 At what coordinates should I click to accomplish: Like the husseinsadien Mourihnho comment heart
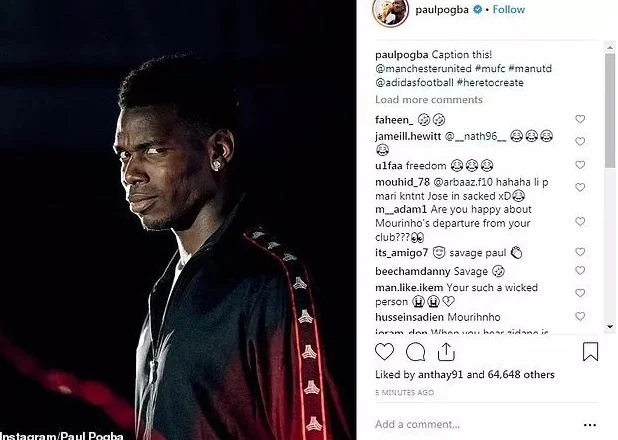point(580,316)
